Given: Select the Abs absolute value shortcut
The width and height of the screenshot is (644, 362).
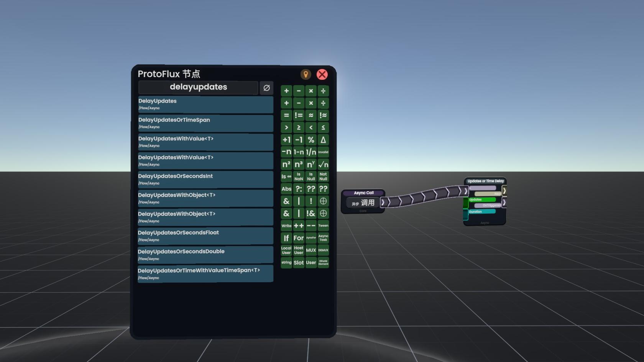Looking at the screenshot, I should (x=286, y=189).
